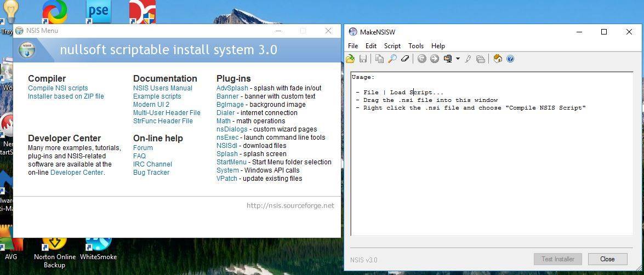644x275 pixels.
Task: Open the AdvSplash plug-in link
Action: tap(232, 88)
